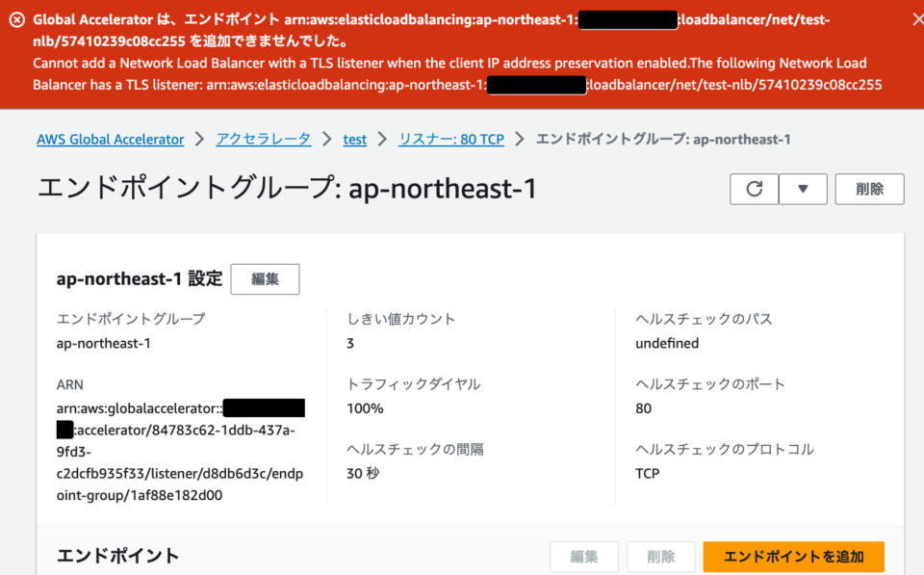Screen dimensions: 924x575
Task: Click 編集 in the エンドポイント section
Action: click(584, 557)
